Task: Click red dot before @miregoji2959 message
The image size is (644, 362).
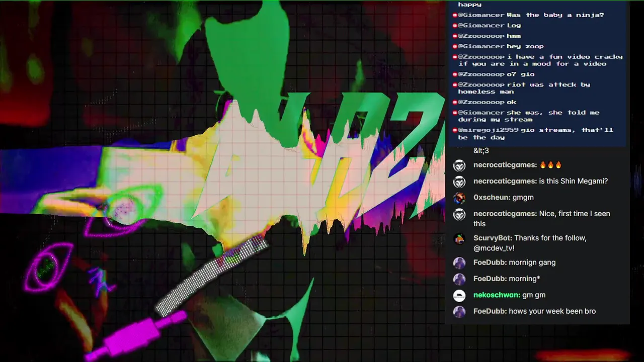Action: pyautogui.click(x=454, y=130)
